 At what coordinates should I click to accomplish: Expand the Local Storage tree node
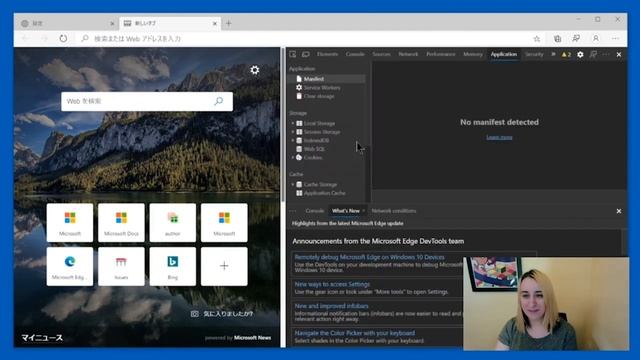tap(293, 123)
